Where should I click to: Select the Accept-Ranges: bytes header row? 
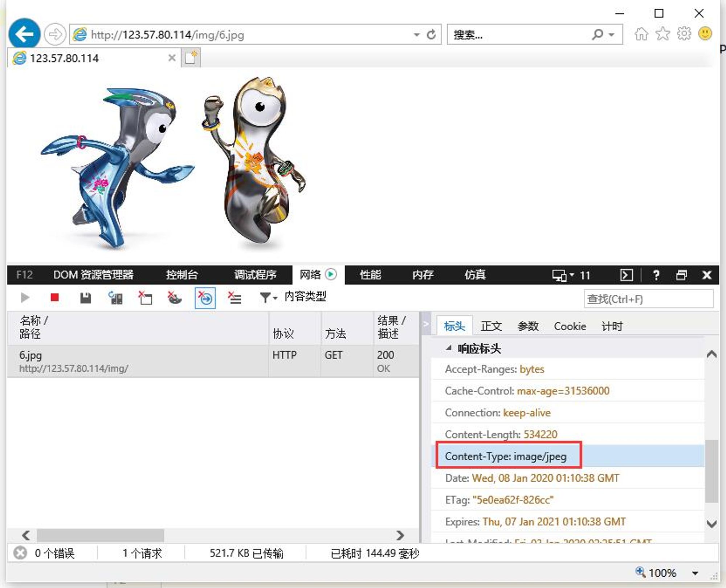(x=568, y=369)
